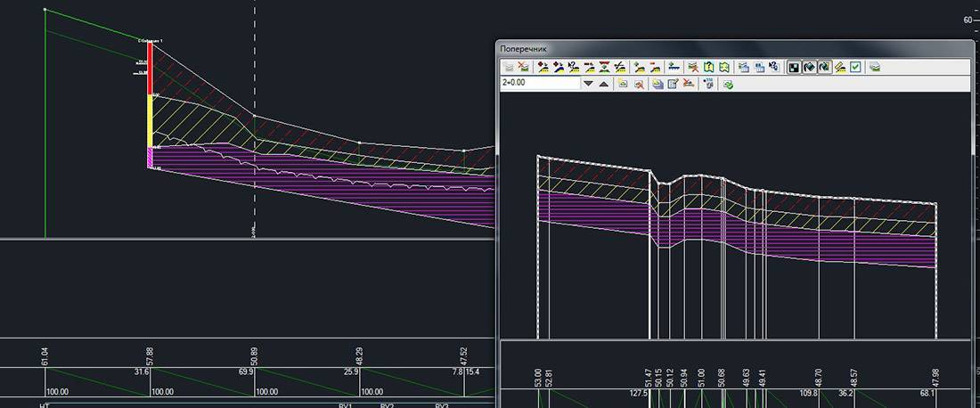Click the red-diamond add point icon, first in group

click(x=543, y=67)
